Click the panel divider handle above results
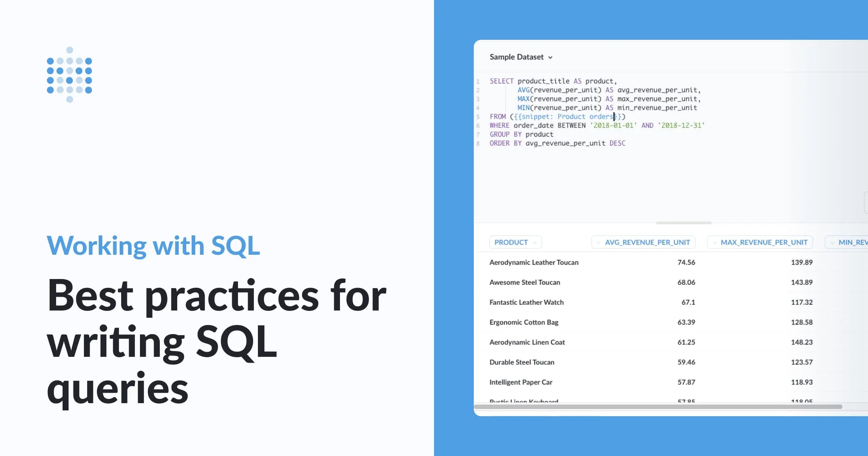 [x=683, y=223]
